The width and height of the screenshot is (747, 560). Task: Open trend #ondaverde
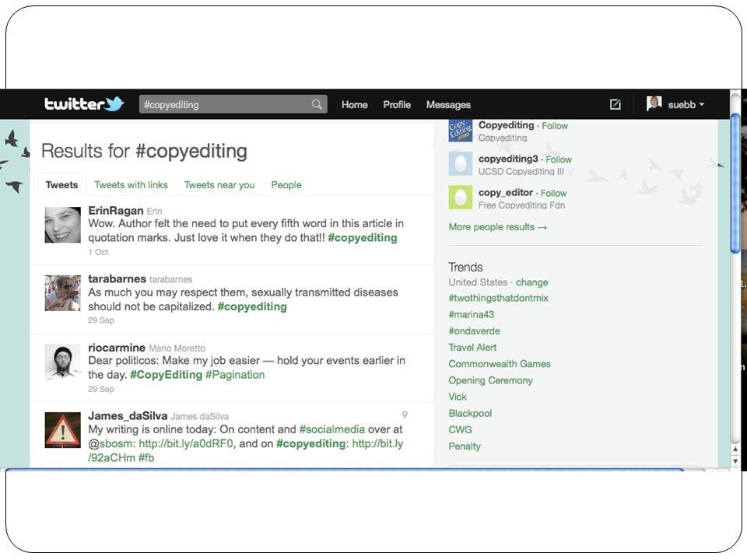474,331
